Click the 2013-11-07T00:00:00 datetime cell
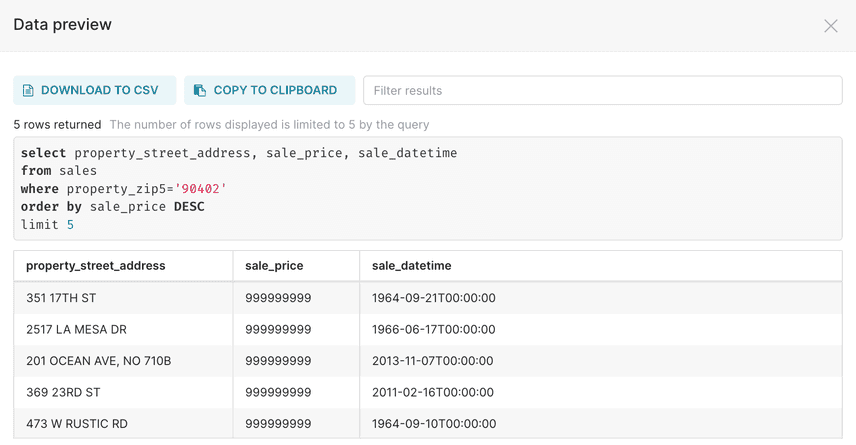Screen dimensions: 856x445 pos(601,361)
